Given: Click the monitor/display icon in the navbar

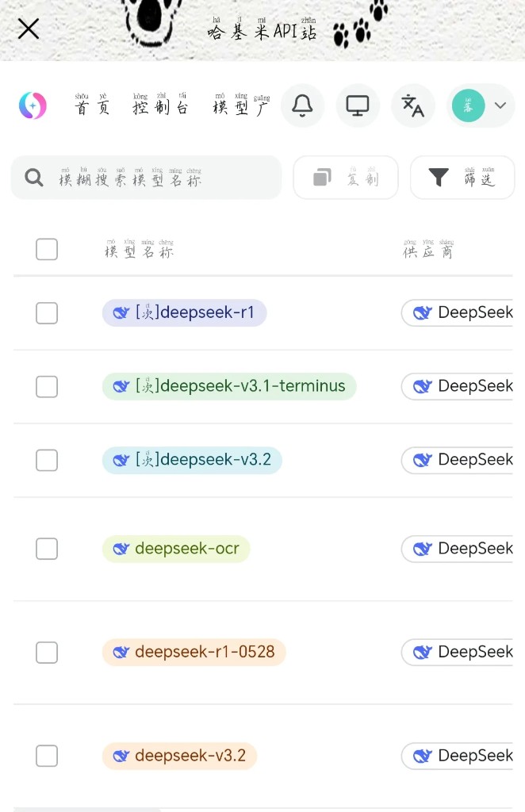Looking at the screenshot, I should (358, 105).
